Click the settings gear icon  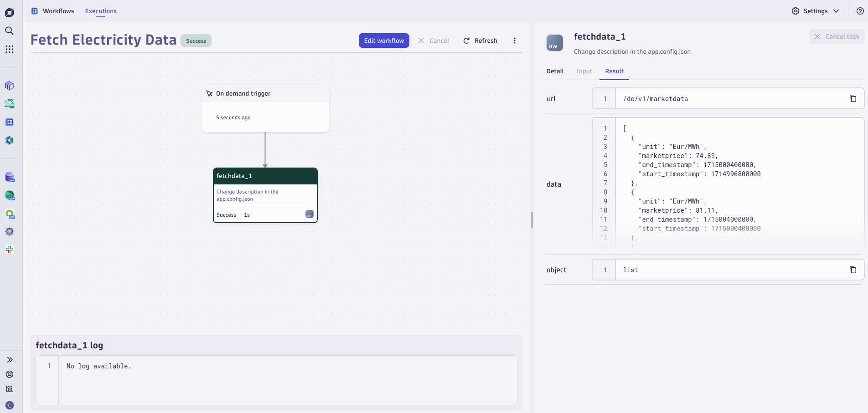point(796,11)
